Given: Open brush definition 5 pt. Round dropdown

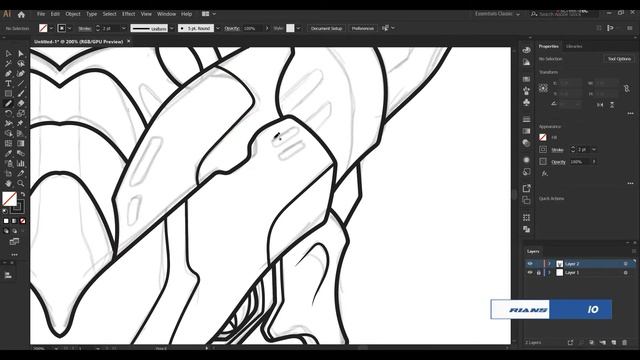Looking at the screenshot, I should tap(218, 28).
